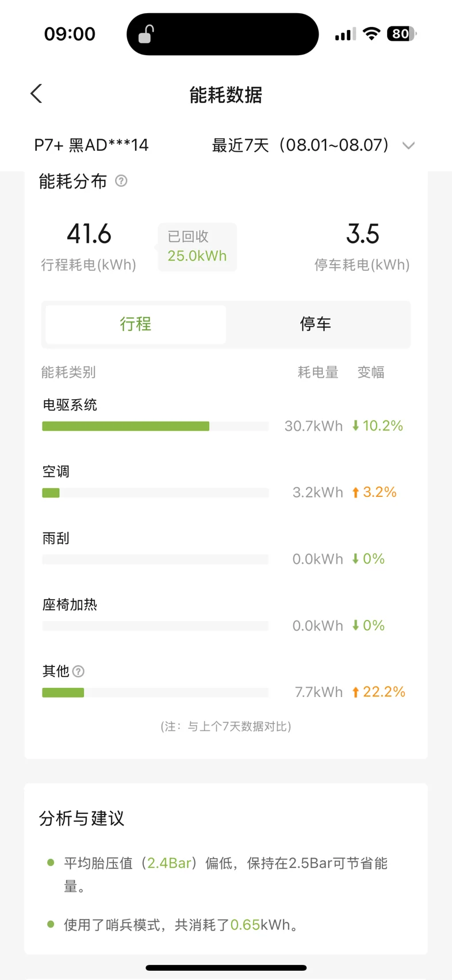Tap the down arrow beside 10.2%
The image size is (452, 980).
[x=355, y=426]
